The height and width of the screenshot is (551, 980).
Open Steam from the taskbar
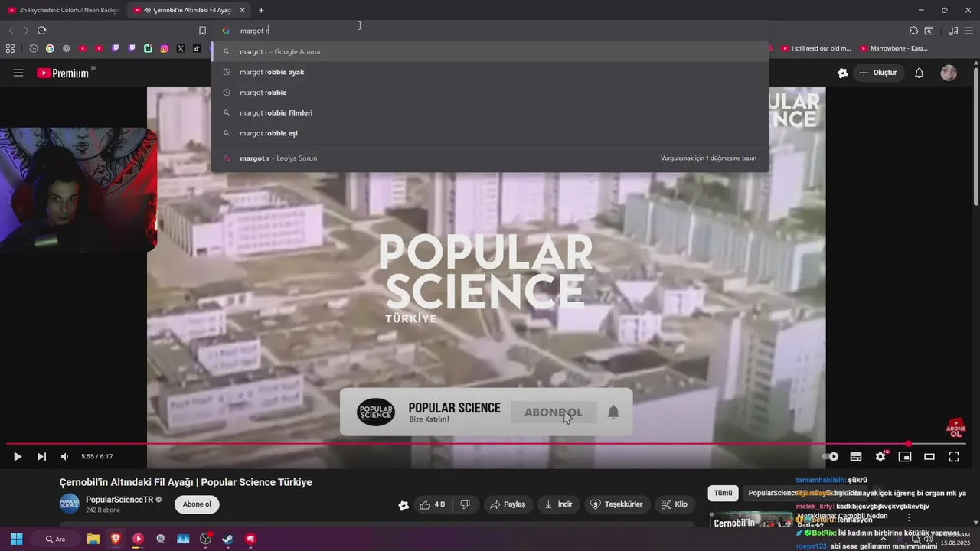tap(228, 539)
